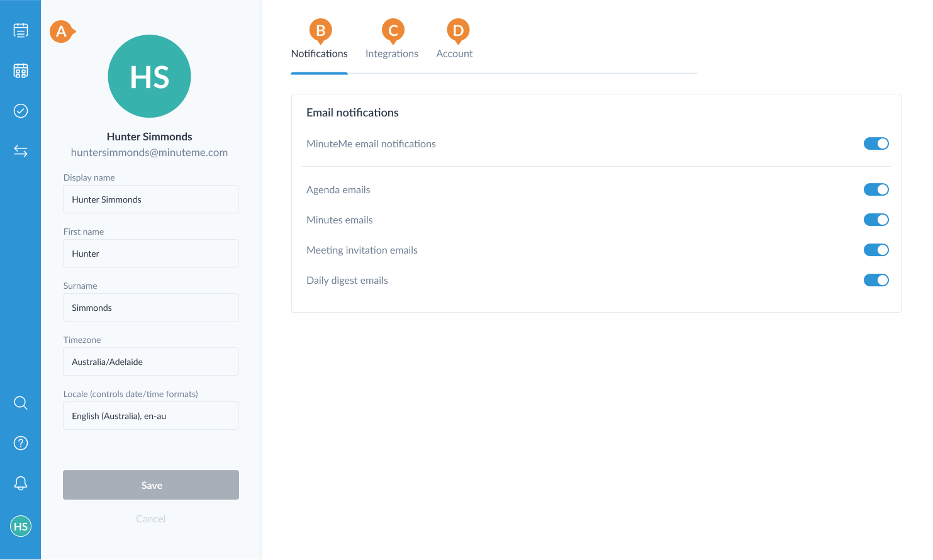
Task: Click the Save button
Action: tap(151, 485)
